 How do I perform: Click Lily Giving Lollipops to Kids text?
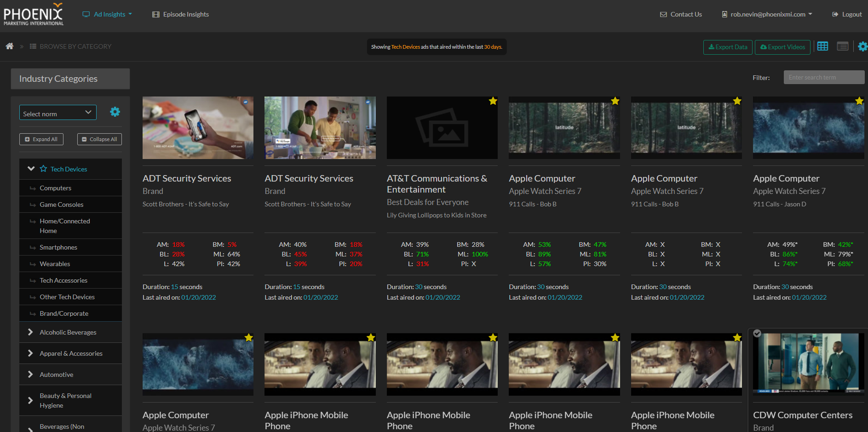tap(437, 215)
